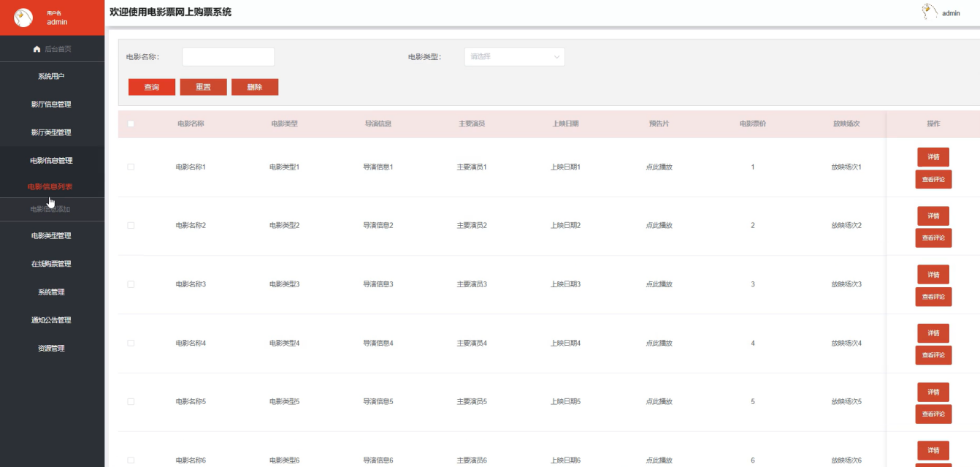This screenshot has height=467, width=980.
Task: Click the 导演信息3 cell
Action: click(378, 284)
